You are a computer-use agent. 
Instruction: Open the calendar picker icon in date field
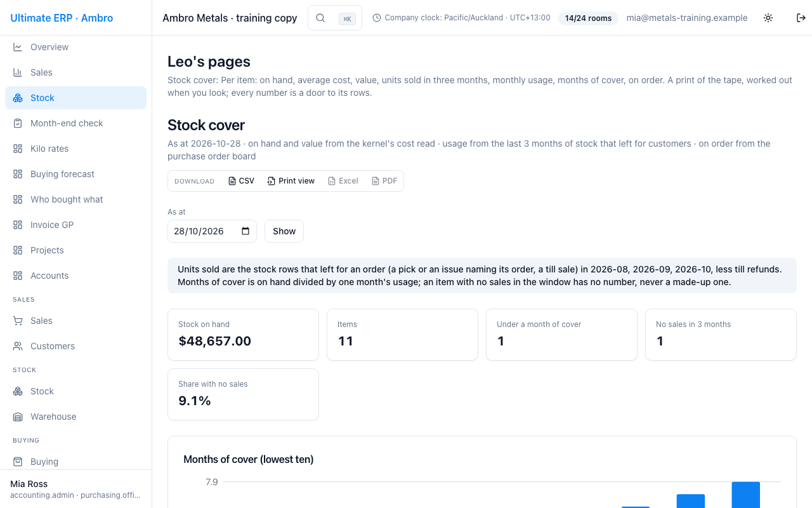click(246, 231)
